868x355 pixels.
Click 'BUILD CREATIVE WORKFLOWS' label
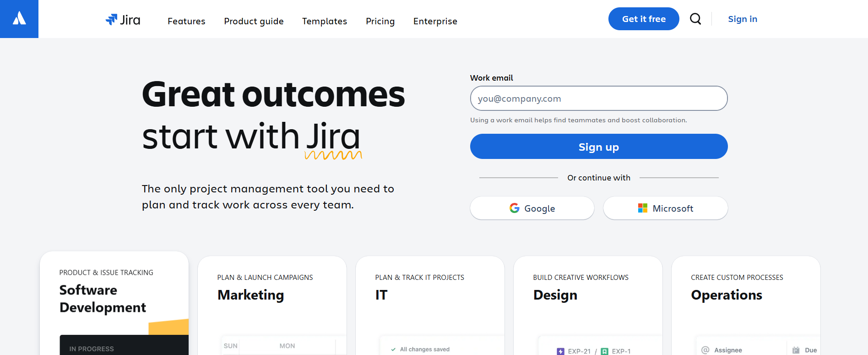581,278
